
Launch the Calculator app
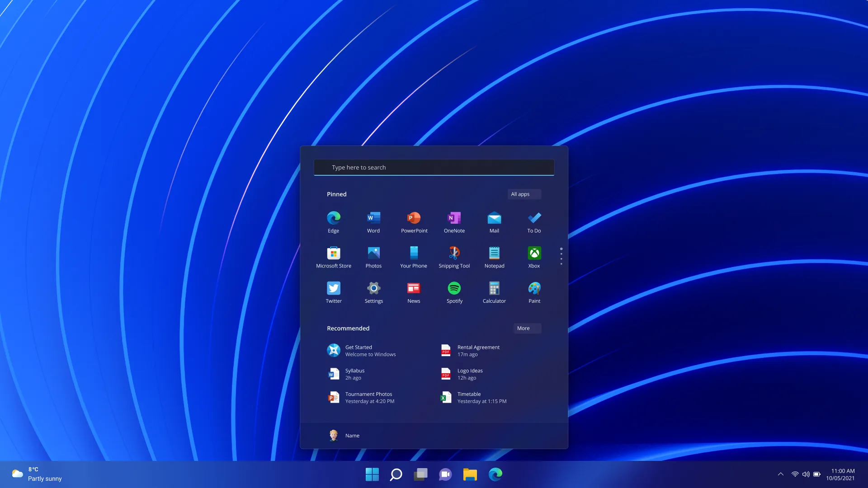coord(494,292)
